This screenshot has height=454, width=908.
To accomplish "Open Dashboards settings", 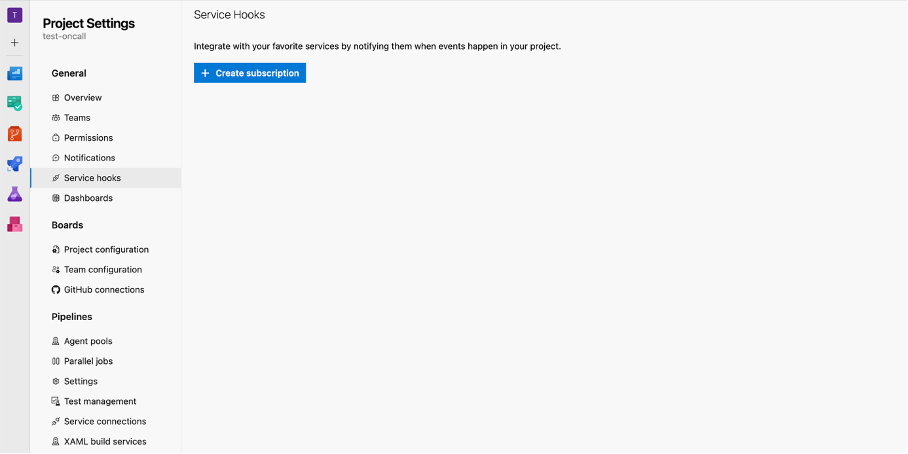I will click(x=88, y=198).
